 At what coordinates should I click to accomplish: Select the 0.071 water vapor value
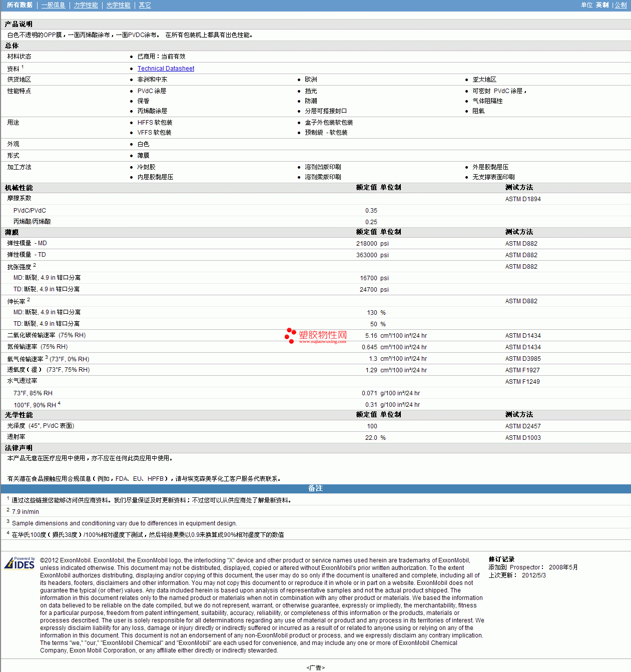coord(369,393)
